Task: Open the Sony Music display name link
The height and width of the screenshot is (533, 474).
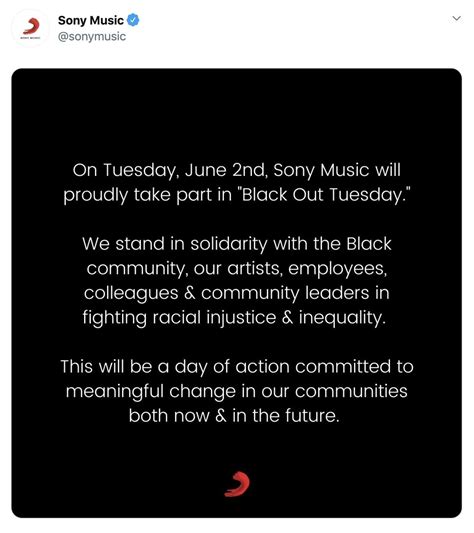Action: click(x=91, y=20)
